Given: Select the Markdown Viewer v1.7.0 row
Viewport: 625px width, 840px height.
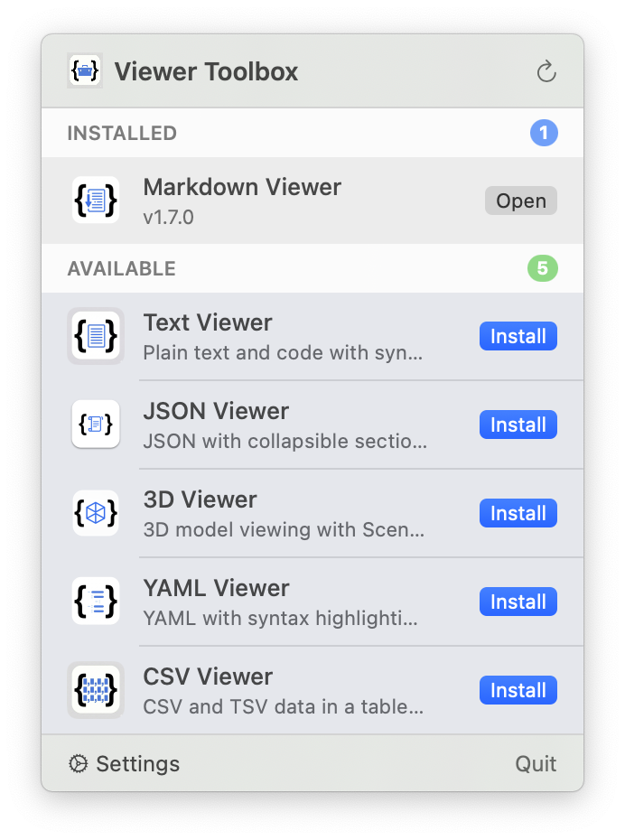Looking at the screenshot, I should pyautogui.click(x=271, y=201).
